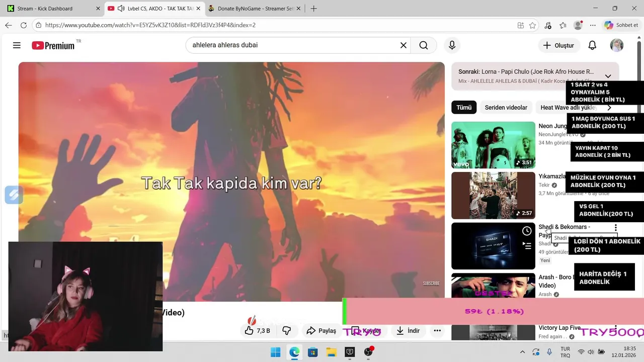Like the video with thumbs up
644x362 pixels.
click(258, 330)
